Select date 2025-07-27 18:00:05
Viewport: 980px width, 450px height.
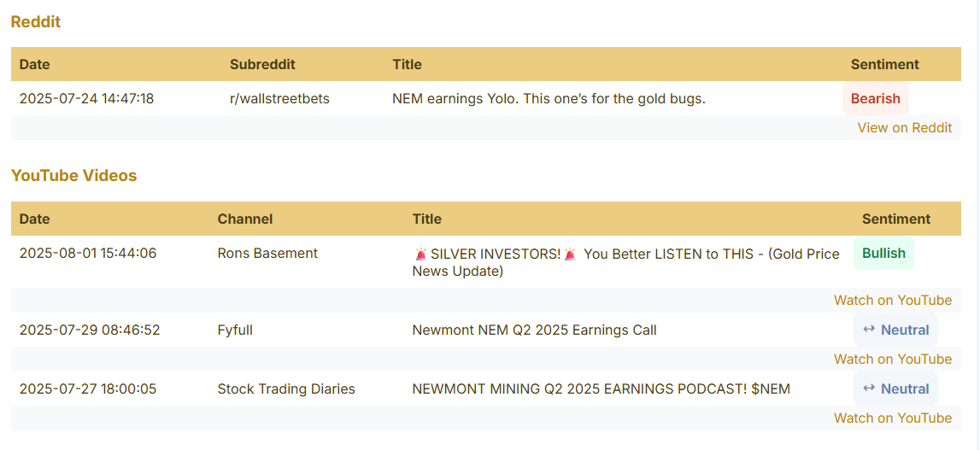[x=88, y=389]
